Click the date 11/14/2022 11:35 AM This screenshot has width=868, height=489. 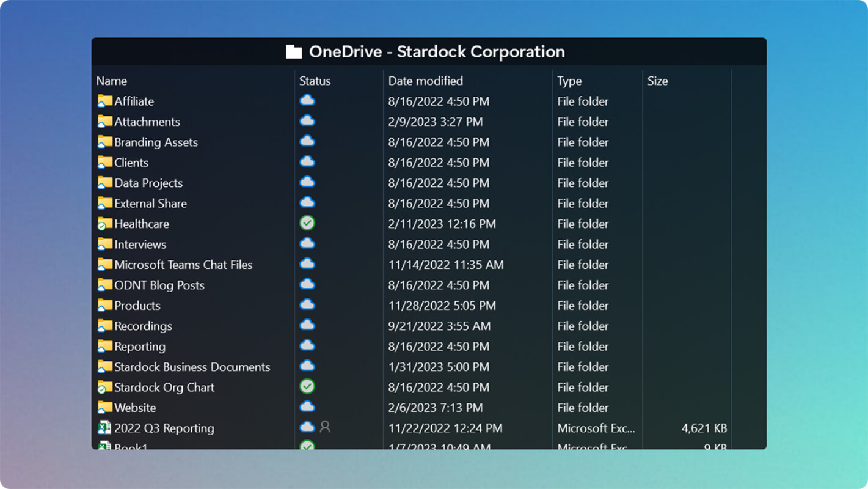coord(446,265)
